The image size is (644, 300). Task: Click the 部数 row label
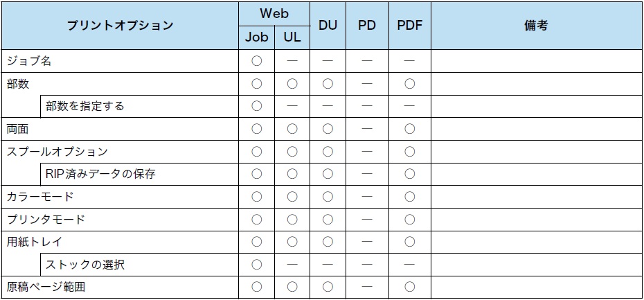18,84
